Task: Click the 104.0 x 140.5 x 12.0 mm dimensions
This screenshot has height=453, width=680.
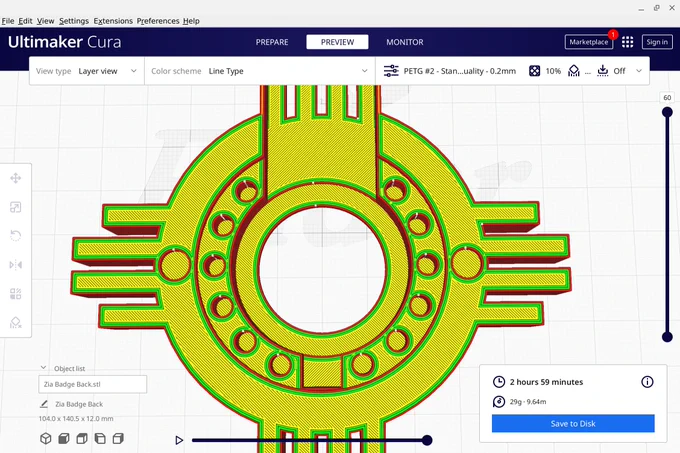Action: point(76,419)
